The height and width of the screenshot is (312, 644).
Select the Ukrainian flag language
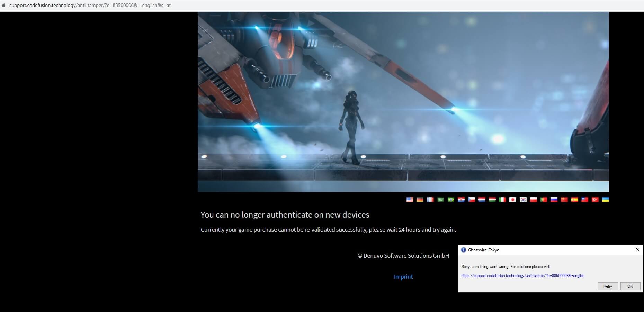tap(606, 200)
